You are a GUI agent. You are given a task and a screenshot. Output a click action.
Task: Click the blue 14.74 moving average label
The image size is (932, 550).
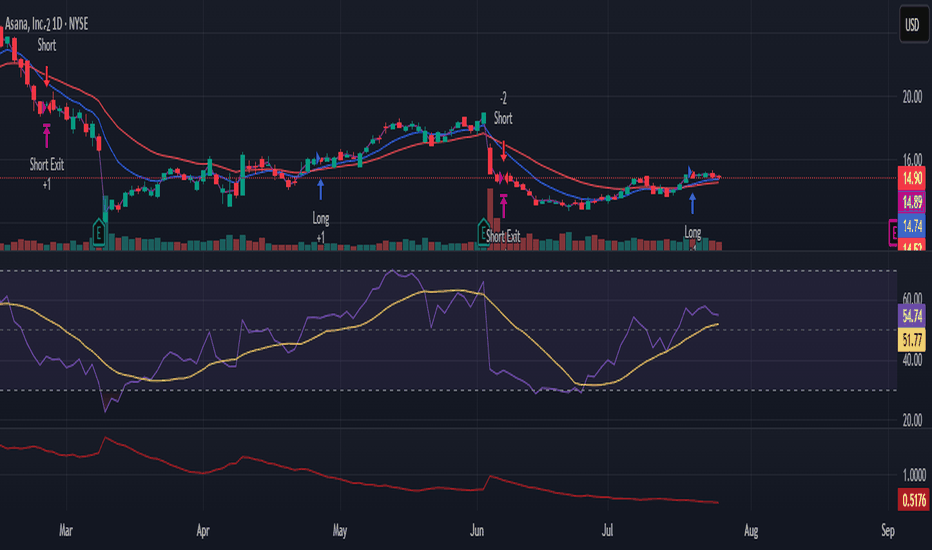point(912,225)
